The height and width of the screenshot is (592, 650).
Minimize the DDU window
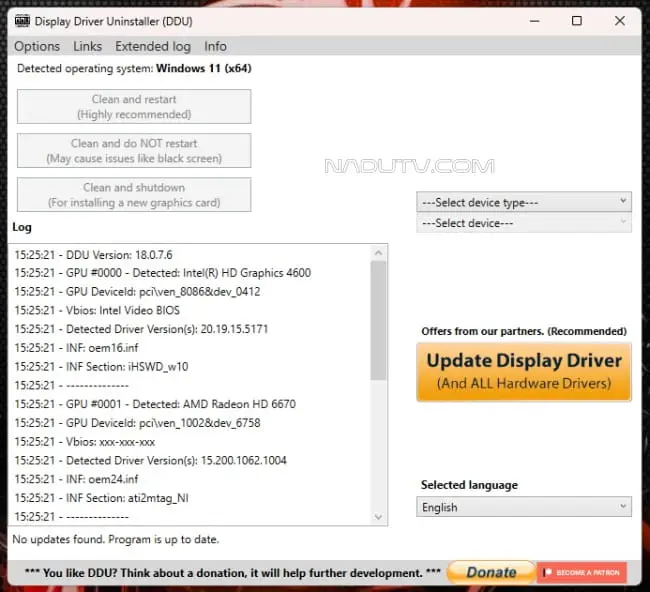(535, 21)
